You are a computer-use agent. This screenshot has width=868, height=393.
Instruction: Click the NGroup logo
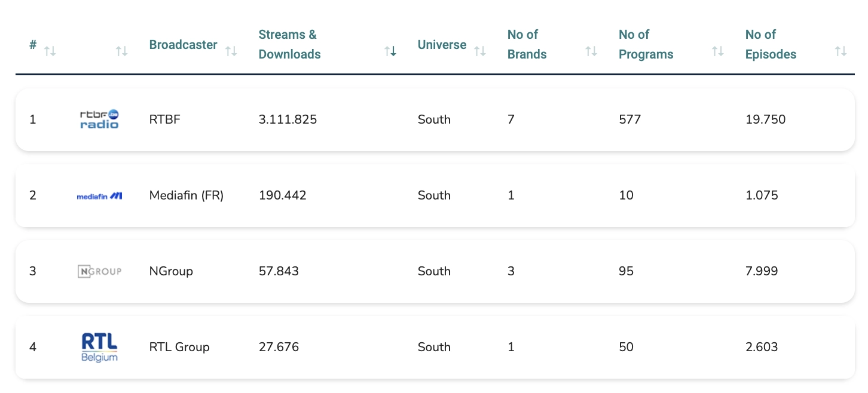(x=99, y=271)
